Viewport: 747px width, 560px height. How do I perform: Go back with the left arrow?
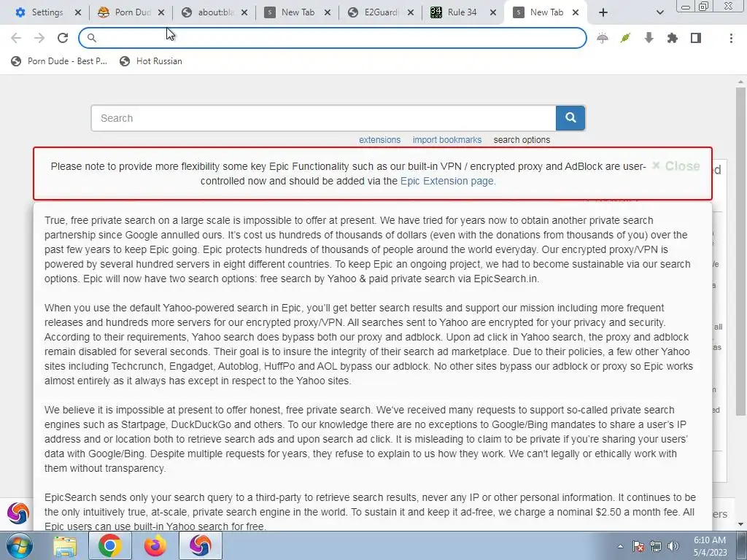click(16, 38)
